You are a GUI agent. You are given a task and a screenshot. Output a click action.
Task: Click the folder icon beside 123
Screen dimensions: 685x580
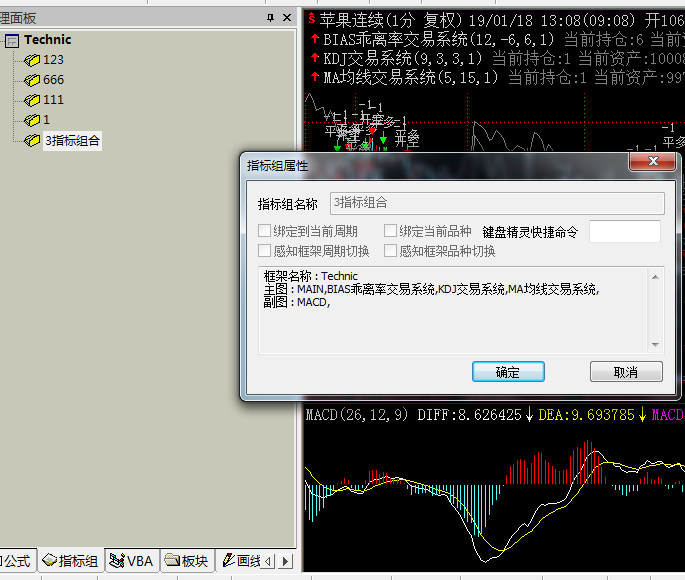coord(32,60)
